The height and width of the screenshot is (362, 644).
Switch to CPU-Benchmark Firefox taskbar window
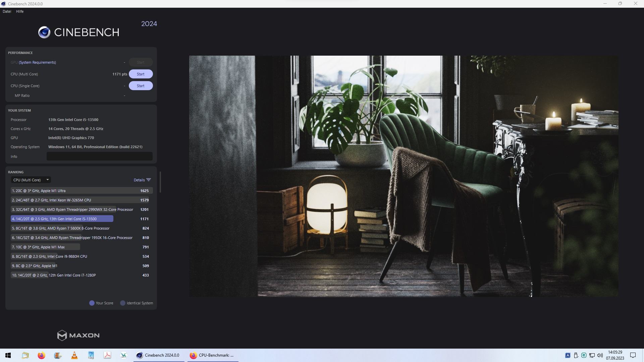click(212, 355)
